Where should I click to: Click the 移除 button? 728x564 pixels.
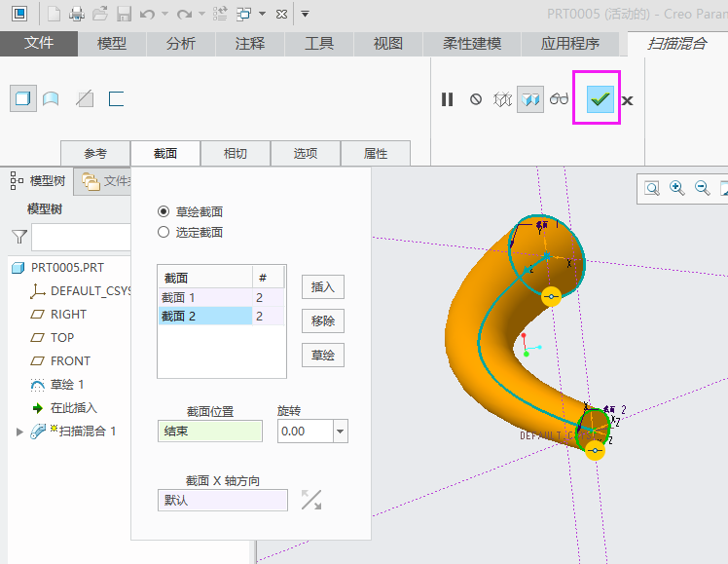[x=322, y=320]
